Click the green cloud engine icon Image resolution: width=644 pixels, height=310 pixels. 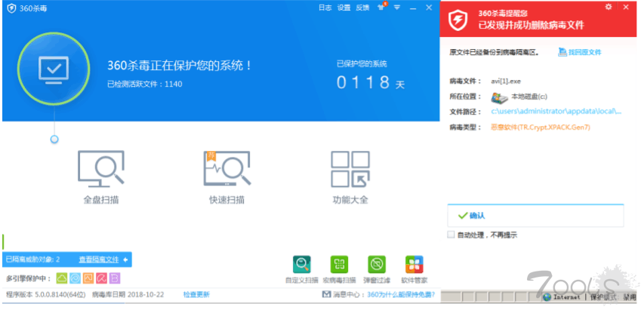(62, 278)
